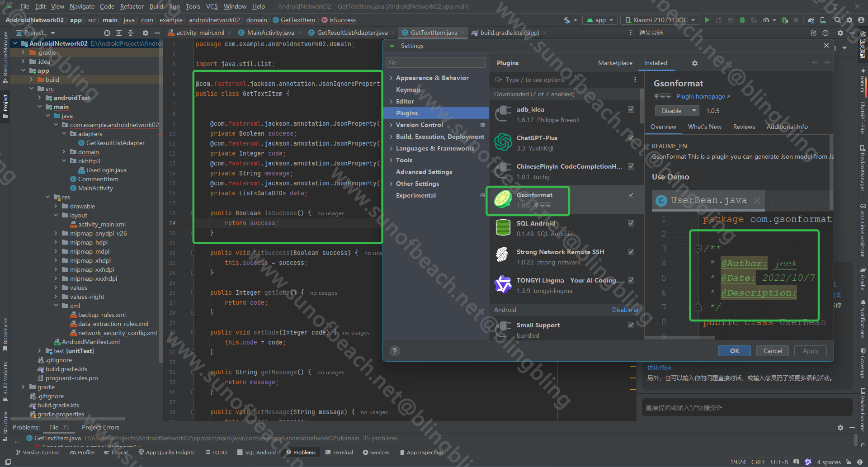Open search everywhere magnifier icon

[838, 20]
